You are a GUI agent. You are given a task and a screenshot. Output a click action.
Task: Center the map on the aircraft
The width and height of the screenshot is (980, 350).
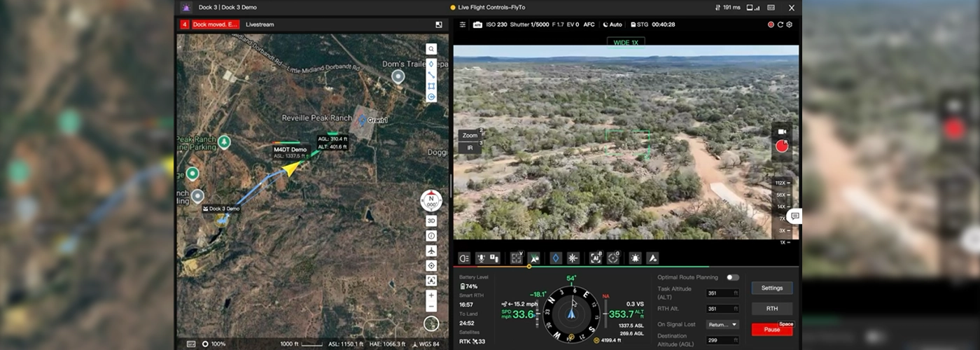point(431,251)
